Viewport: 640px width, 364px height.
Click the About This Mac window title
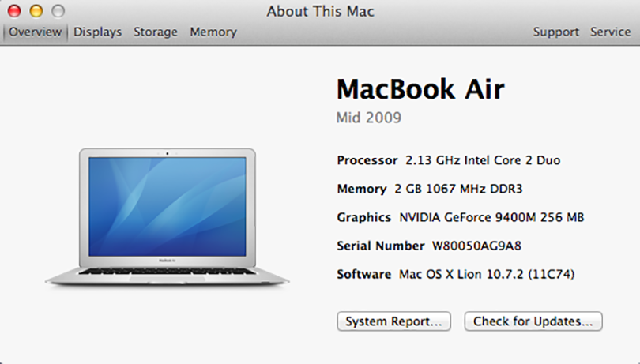pyautogui.click(x=320, y=11)
